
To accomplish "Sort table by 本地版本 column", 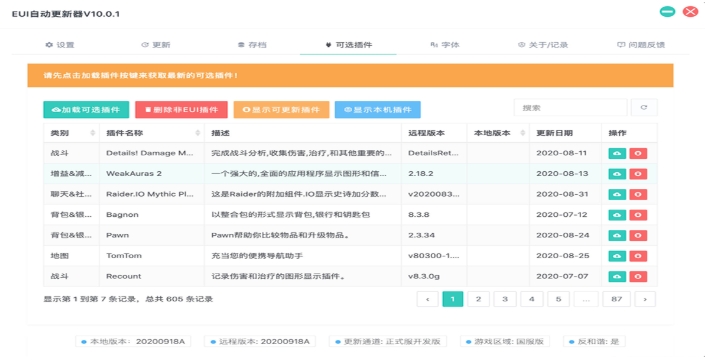I will tap(498, 133).
